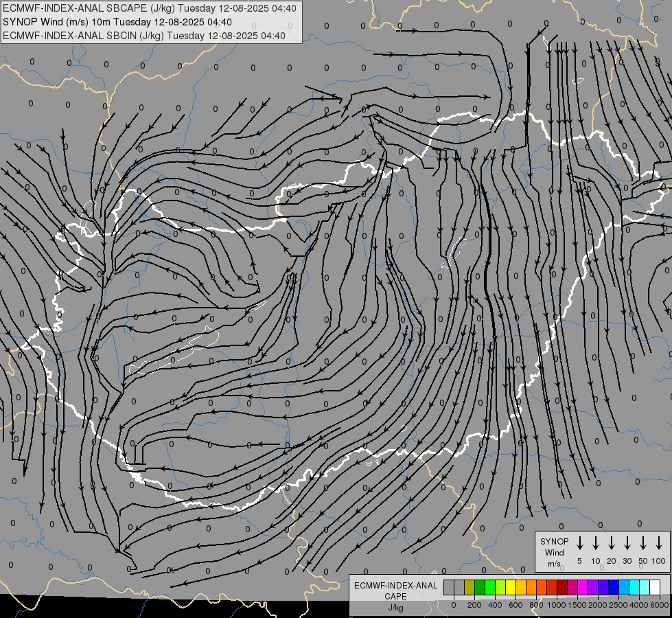The image size is (672, 618).
Task: Click the 6000 tick label on CAPE scale
Action: [x=659, y=605]
